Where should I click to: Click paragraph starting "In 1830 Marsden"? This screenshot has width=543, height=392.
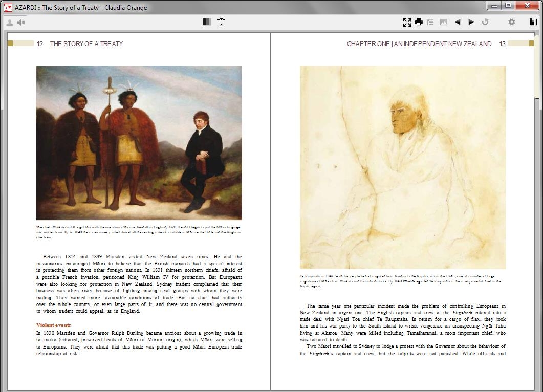(x=139, y=343)
